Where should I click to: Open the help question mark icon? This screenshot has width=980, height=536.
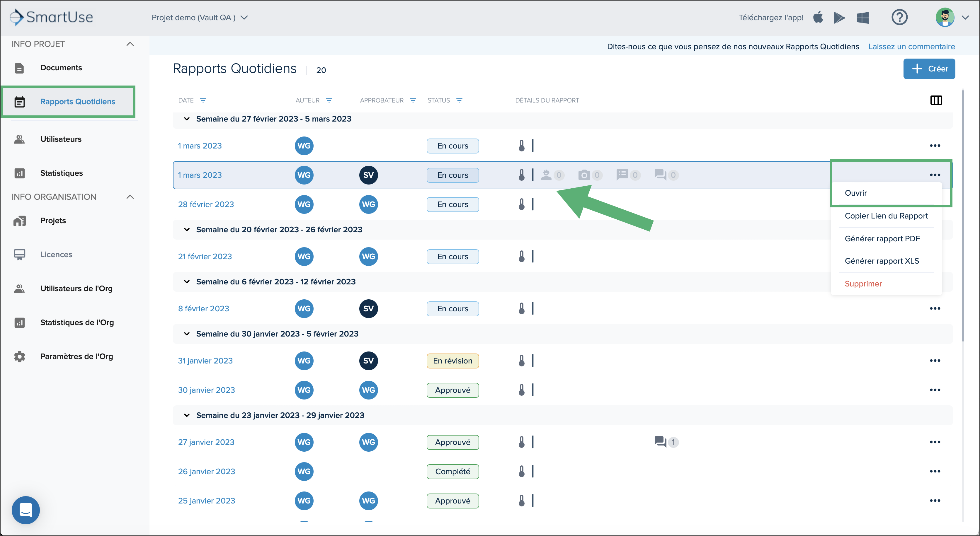click(899, 18)
